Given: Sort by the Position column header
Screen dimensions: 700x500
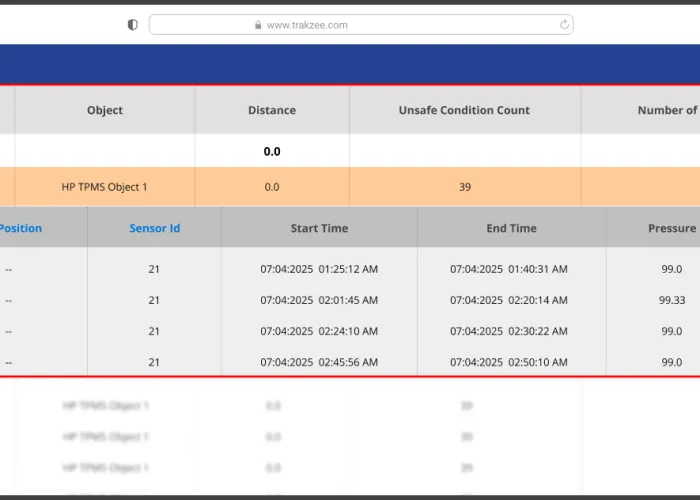Looking at the screenshot, I should [x=20, y=228].
